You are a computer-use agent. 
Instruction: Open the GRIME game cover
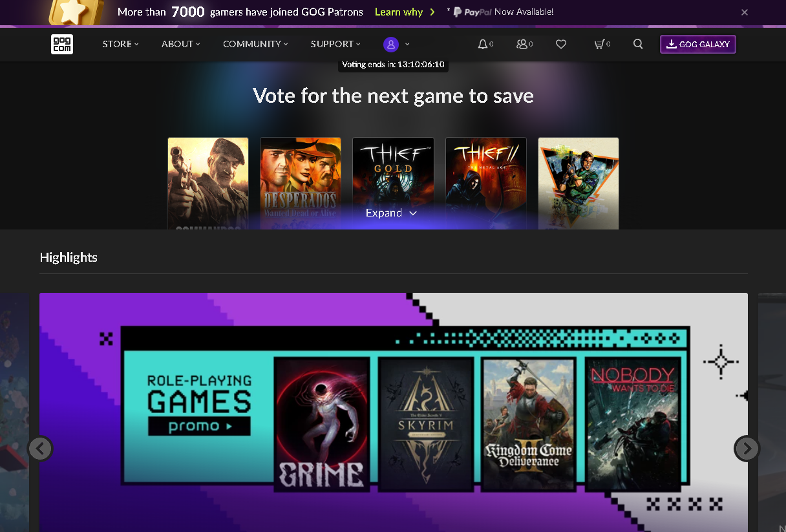tap(322, 424)
